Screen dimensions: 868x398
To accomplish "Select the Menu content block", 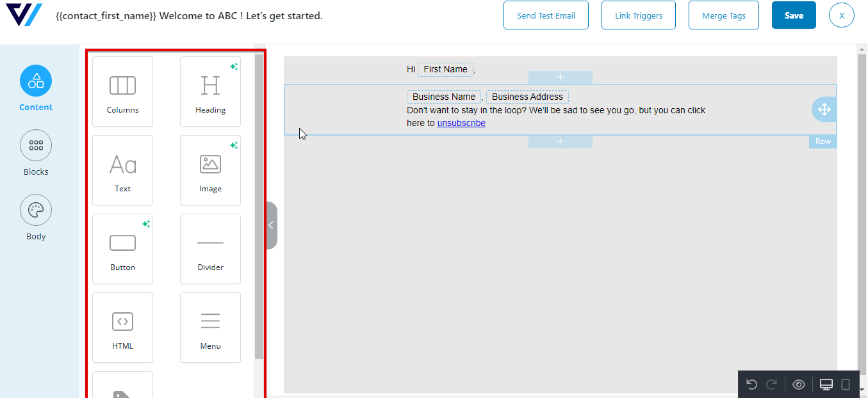I will click(210, 328).
